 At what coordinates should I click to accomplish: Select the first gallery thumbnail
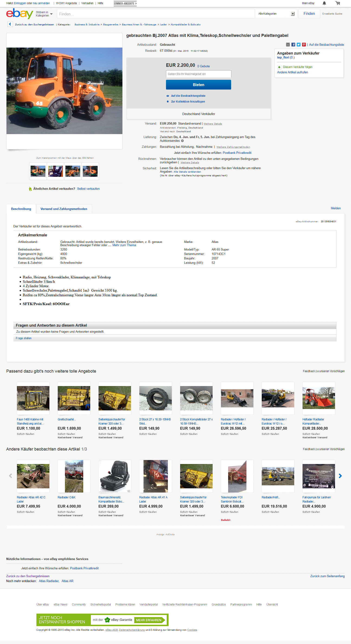click(38, 171)
